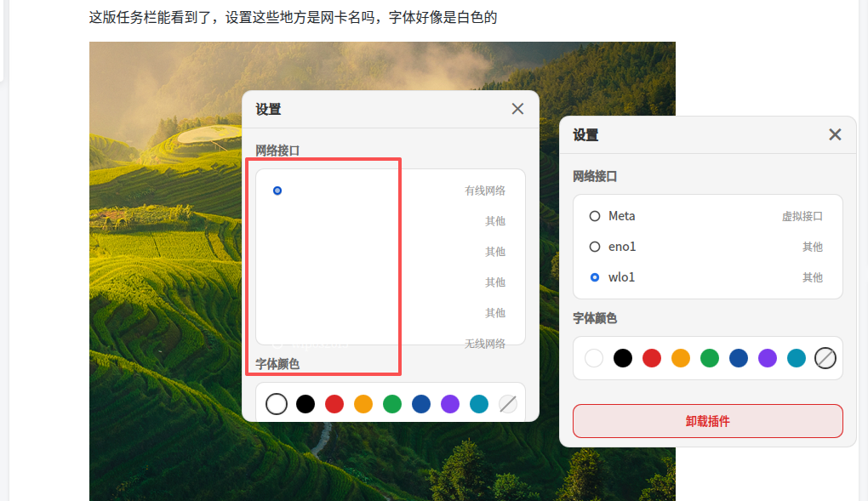This screenshot has height=501, width=868.
Task: Click the selected radio in the 有线网络 row
Action: click(277, 191)
